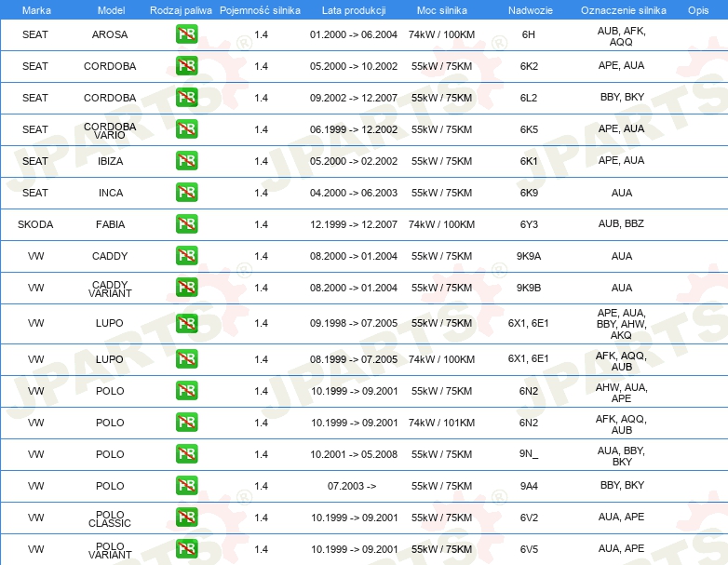The image size is (728, 565).
Task: Click the fuel icon in the LUPO 74kW row
Action: [x=186, y=359]
